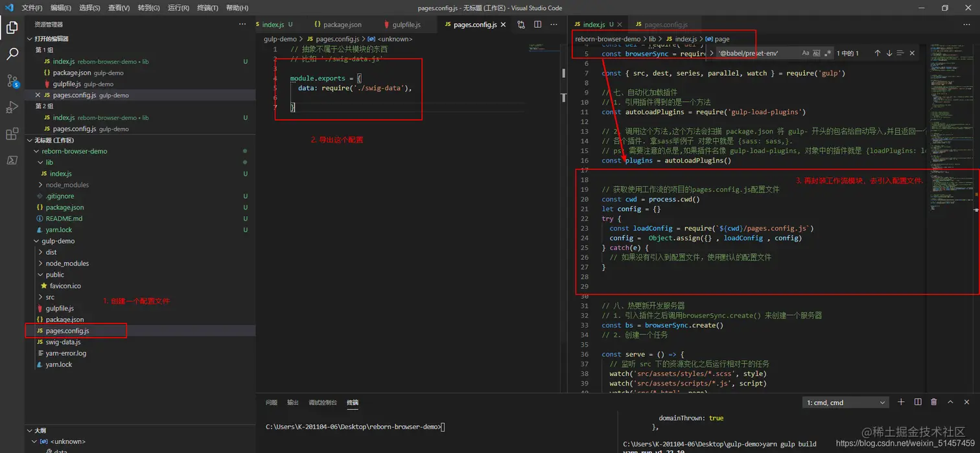
Task: Switch to the 问题 panel tab
Action: pyautogui.click(x=271, y=402)
